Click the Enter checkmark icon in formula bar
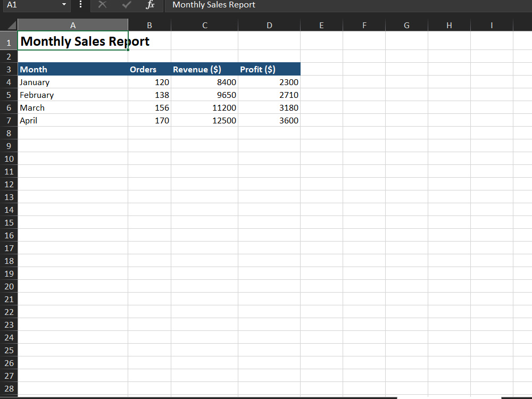The height and width of the screenshot is (399, 532). pyautogui.click(x=127, y=5)
